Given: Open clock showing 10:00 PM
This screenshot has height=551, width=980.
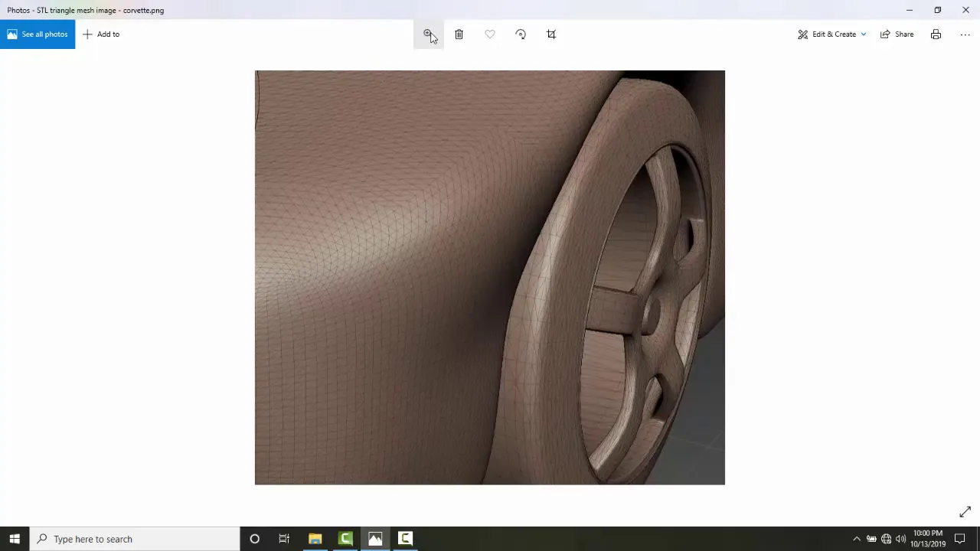Looking at the screenshot, I should [927, 539].
